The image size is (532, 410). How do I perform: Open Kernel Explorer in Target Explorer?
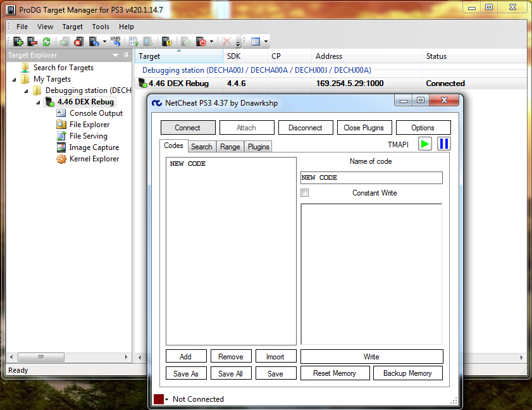(94, 159)
